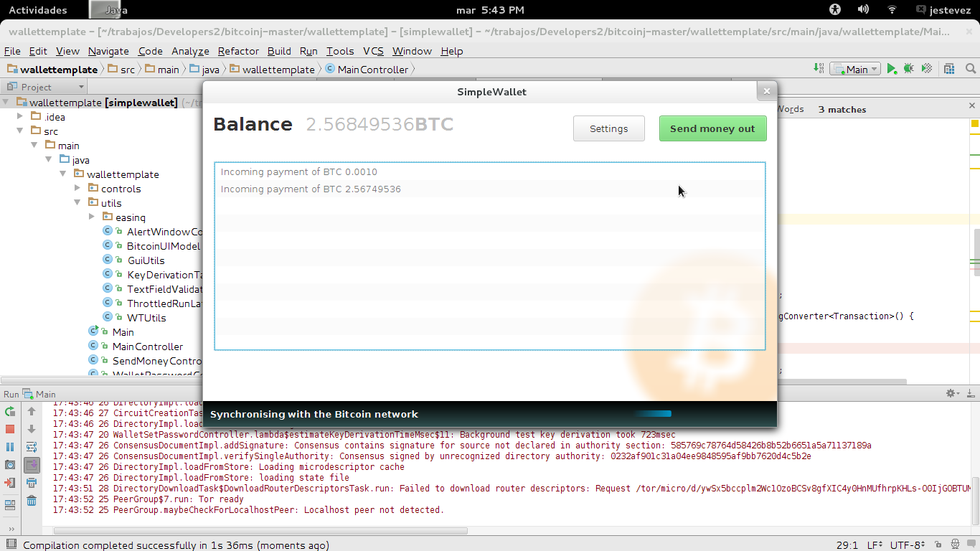This screenshot has width=980, height=551.
Task: Open the Tools menu
Action: click(340, 51)
